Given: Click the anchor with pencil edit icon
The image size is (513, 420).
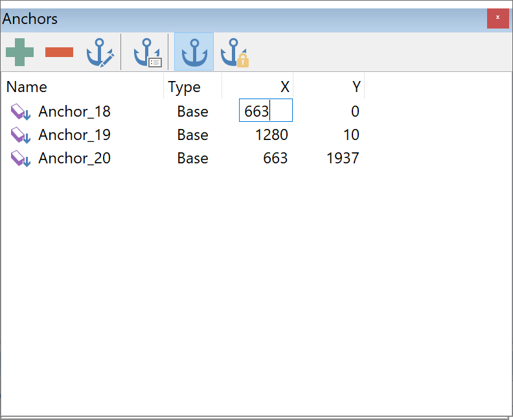Looking at the screenshot, I should (100, 52).
